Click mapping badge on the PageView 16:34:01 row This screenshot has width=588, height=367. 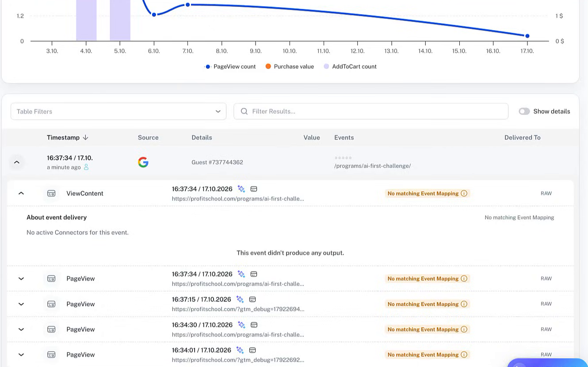pos(427,355)
